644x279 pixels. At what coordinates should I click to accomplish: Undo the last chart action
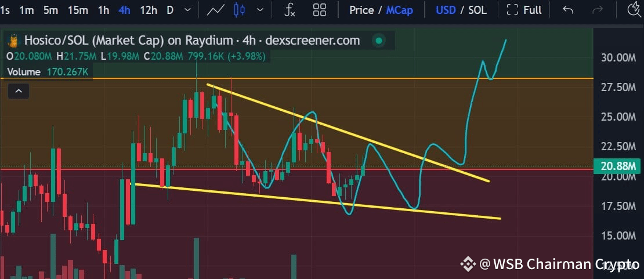pos(568,10)
